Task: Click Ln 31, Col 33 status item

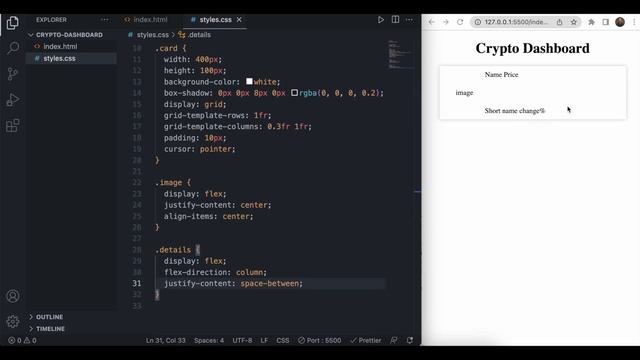Action: click(x=166, y=340)
